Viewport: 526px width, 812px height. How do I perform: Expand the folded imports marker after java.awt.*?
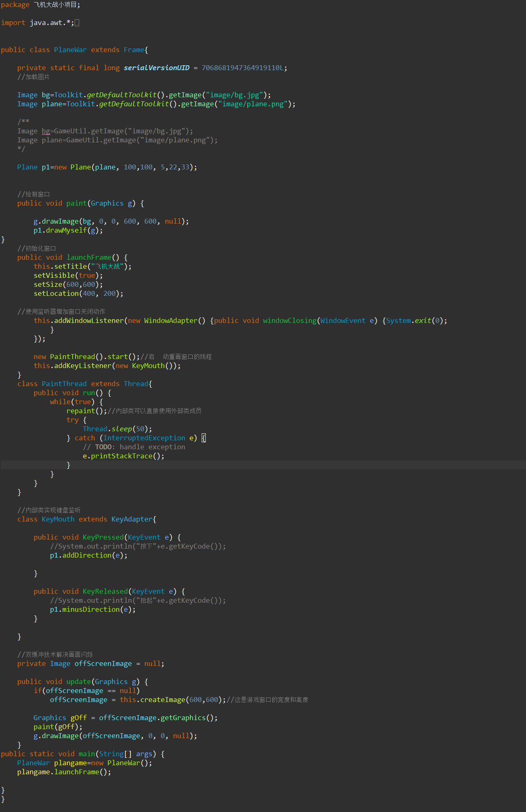[77, 23]
